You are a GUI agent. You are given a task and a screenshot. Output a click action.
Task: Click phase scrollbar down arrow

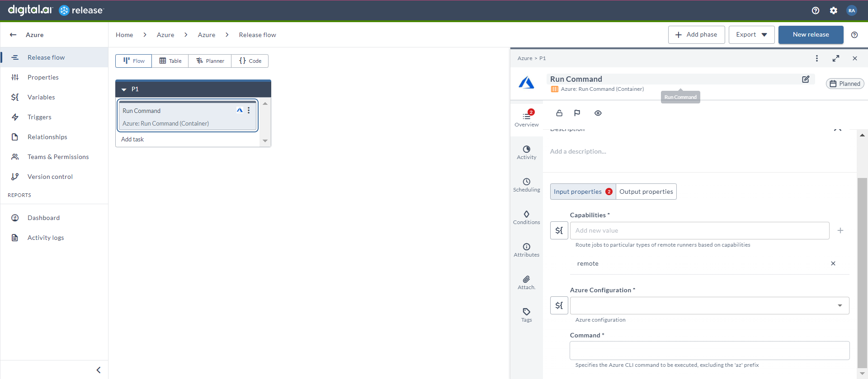tap(265, 141)
